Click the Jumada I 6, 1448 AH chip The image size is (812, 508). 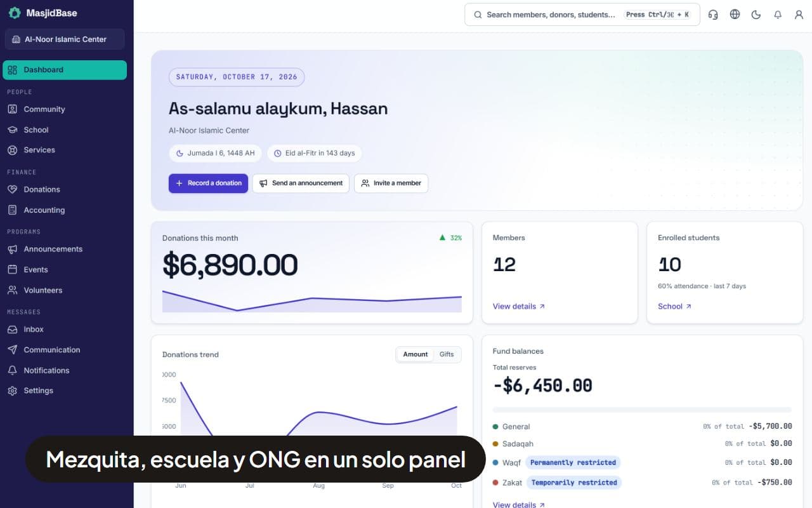(x=215, y=153)
